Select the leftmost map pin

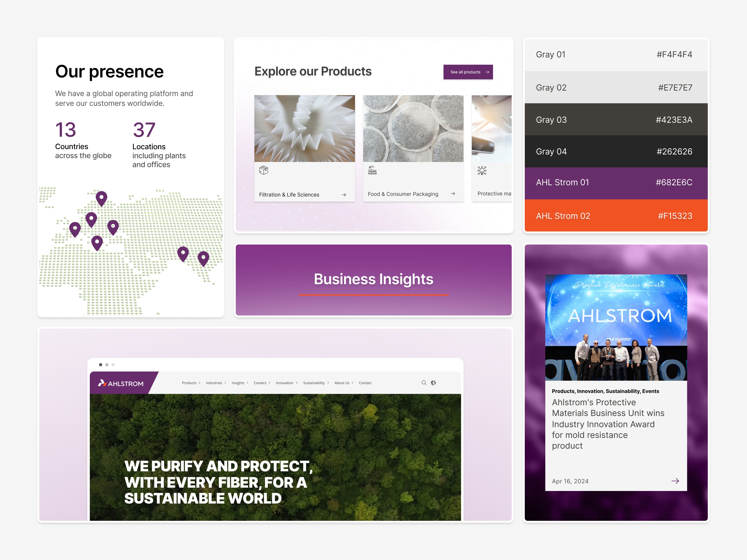75,230
